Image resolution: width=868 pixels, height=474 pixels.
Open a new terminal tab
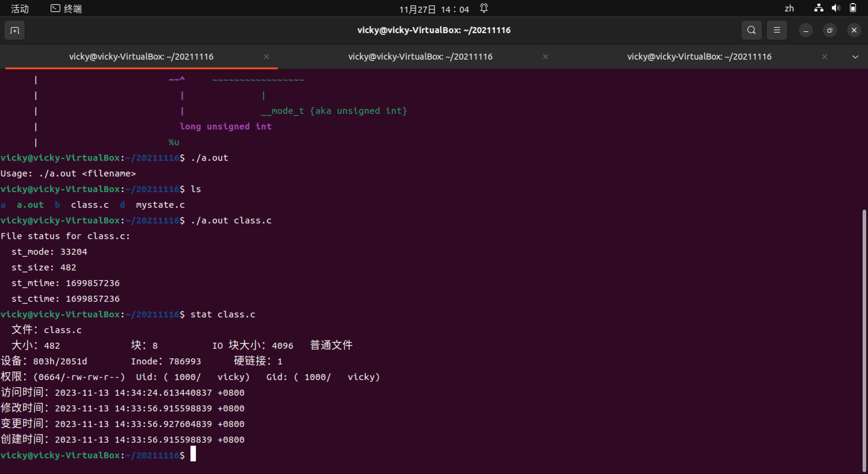(14, 31)
